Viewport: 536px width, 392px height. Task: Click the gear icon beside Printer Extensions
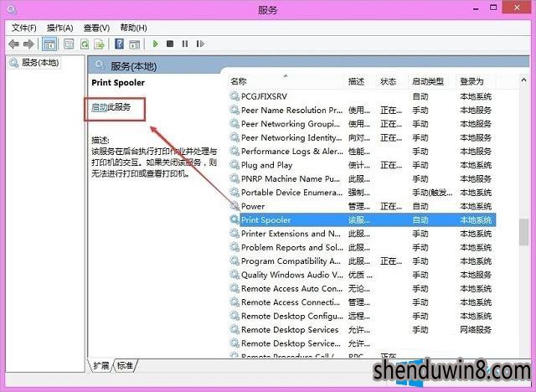pos(234,233)
